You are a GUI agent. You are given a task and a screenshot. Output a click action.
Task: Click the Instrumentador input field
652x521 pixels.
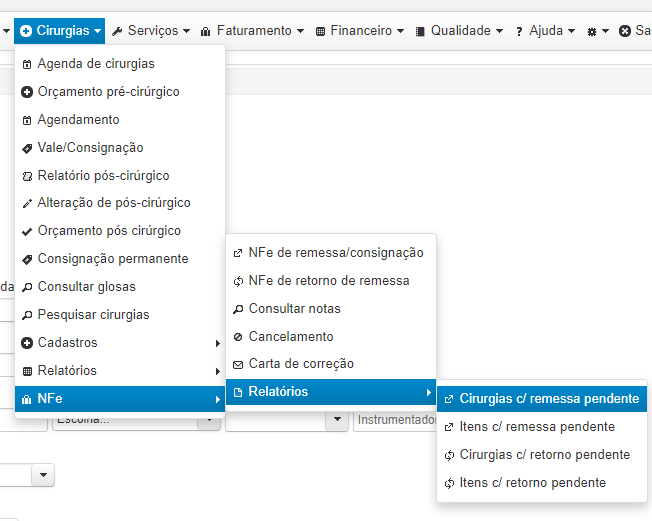click(395, 420)
